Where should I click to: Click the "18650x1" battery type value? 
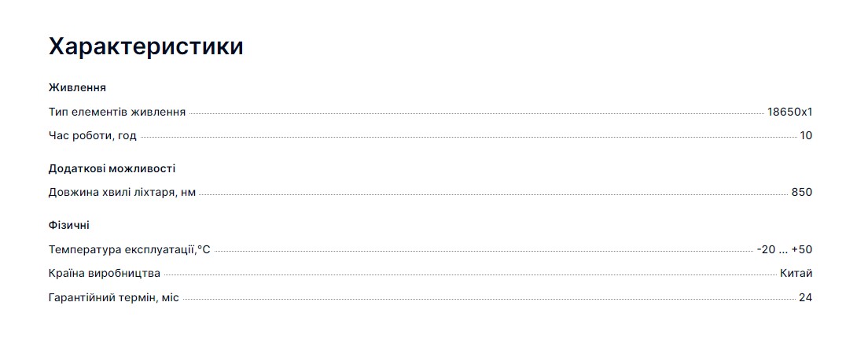pyautogui.click(x=789, y=112)
